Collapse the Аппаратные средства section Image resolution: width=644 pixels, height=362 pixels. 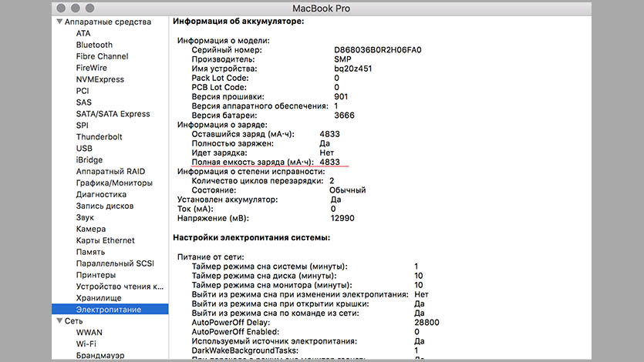point(59,22)
